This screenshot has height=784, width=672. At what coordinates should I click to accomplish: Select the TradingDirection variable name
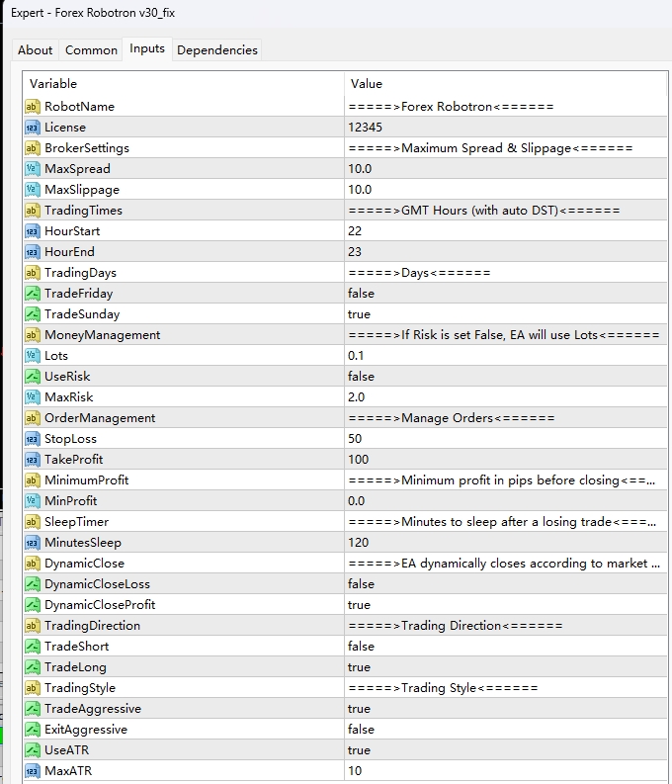tap(93, 626)
